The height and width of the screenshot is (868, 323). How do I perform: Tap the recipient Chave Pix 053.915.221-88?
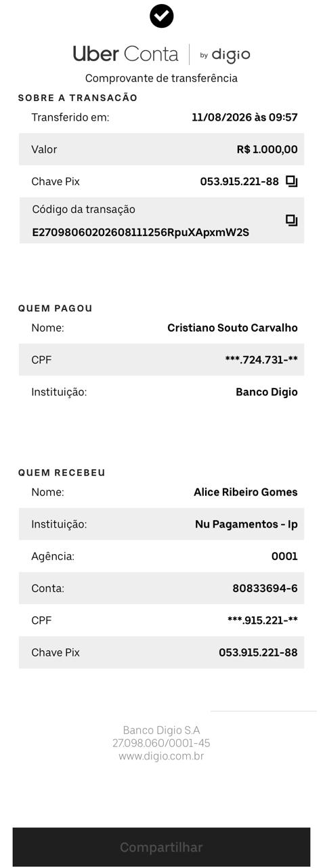point(258,652)
